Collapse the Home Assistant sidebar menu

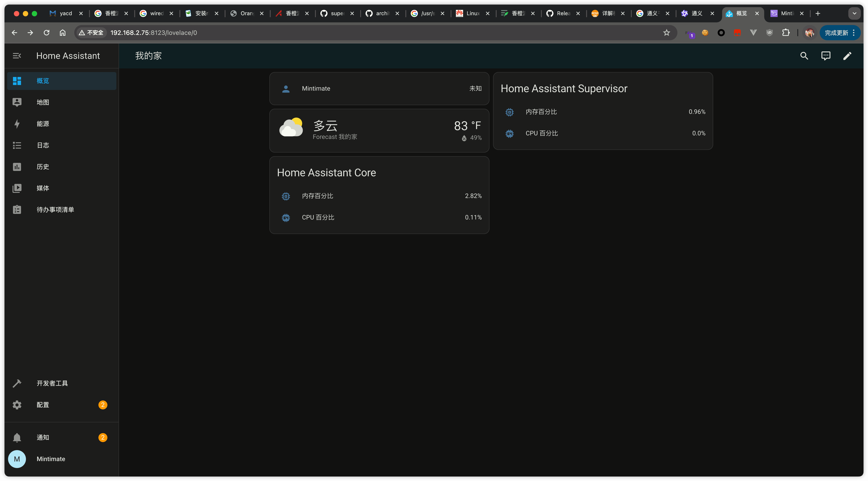click(x=17, y=56)
